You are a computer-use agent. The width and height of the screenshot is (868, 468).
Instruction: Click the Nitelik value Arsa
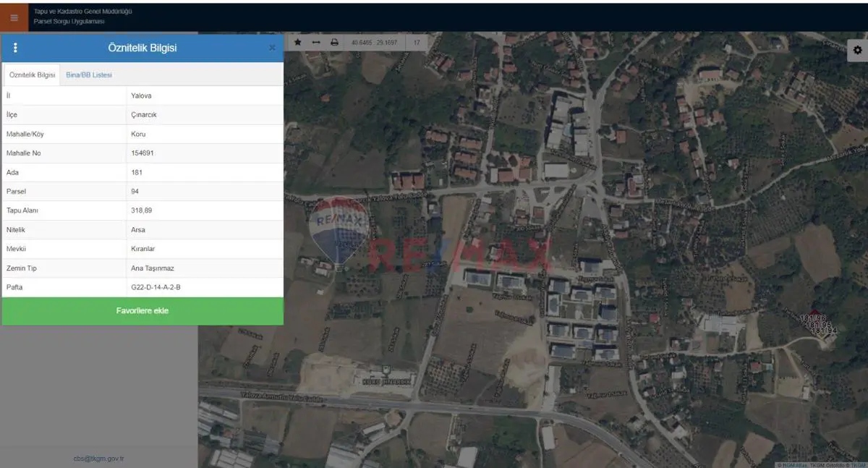(138, 230)
